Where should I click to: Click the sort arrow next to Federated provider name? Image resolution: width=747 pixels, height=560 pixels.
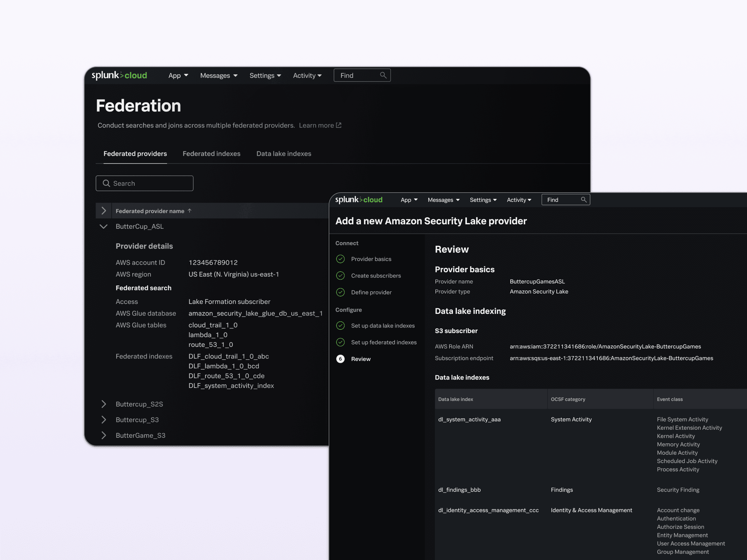tap(190, 211)
